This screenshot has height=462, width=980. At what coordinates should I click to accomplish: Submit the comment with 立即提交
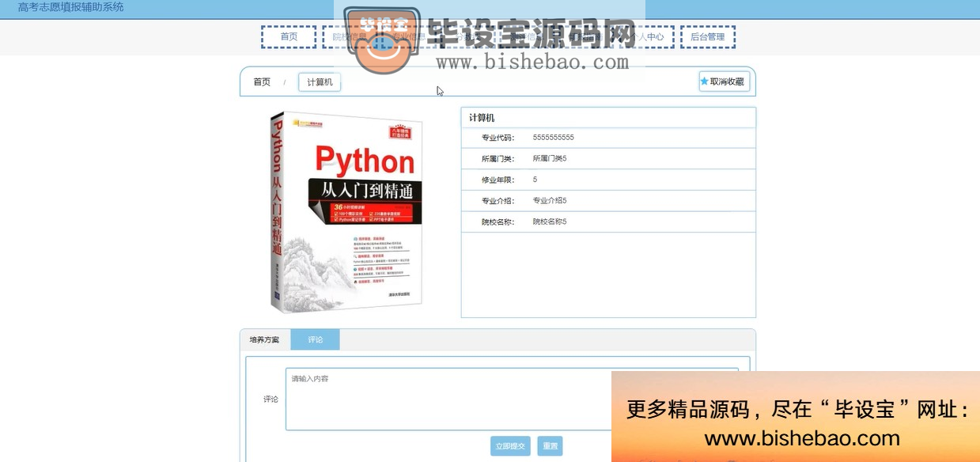coord(510,446)
